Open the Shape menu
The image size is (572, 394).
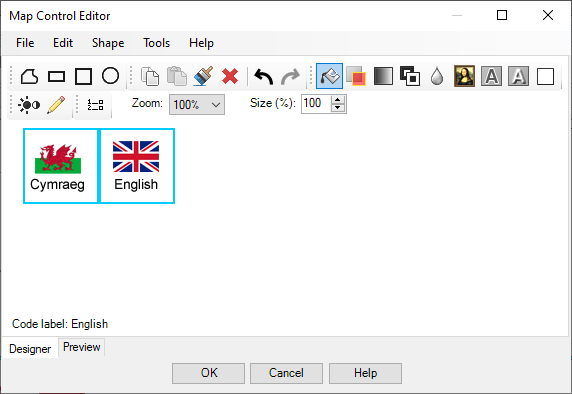(108, 43)
